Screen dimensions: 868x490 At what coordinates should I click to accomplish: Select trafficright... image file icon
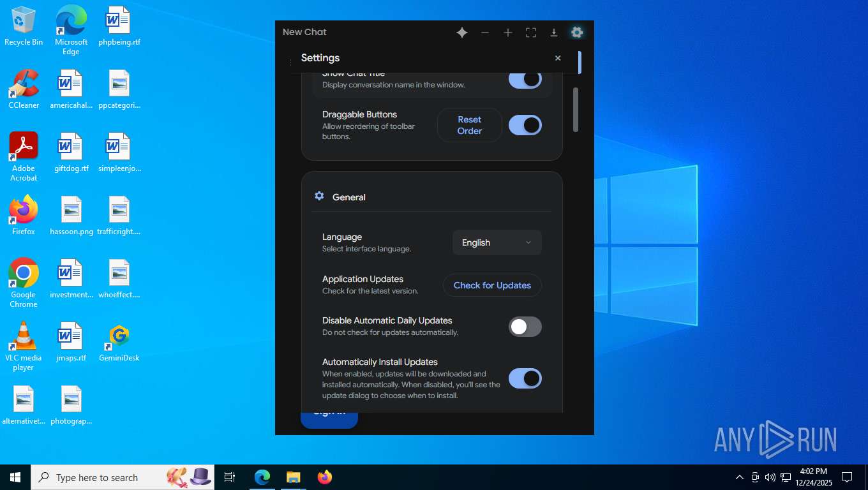[119, 216]
